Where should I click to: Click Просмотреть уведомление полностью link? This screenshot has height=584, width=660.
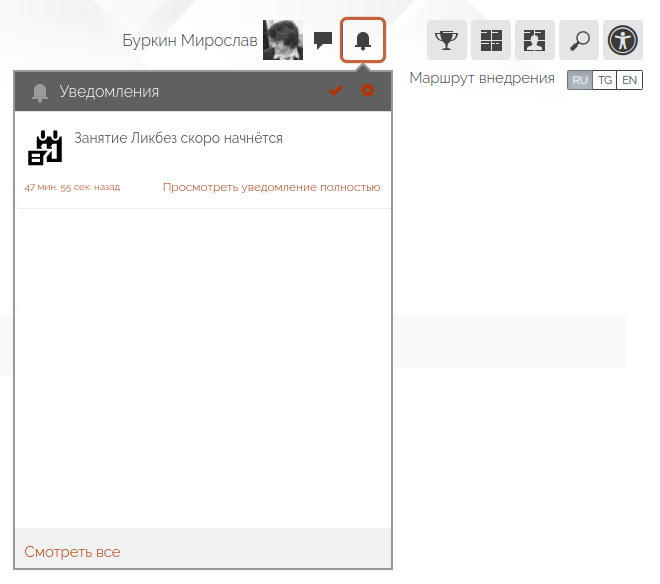click(x=271, y=187)
